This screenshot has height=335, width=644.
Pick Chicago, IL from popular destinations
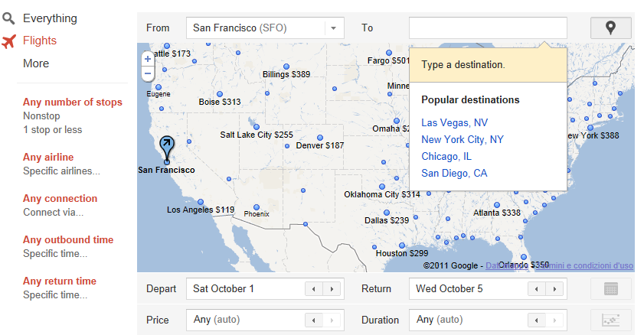tap(446, 156)
